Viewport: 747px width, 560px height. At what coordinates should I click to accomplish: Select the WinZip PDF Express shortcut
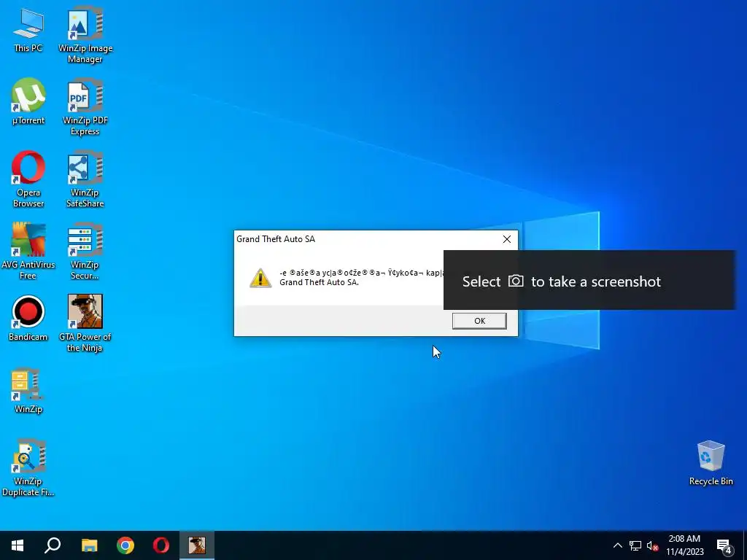(x=85, y=108)
